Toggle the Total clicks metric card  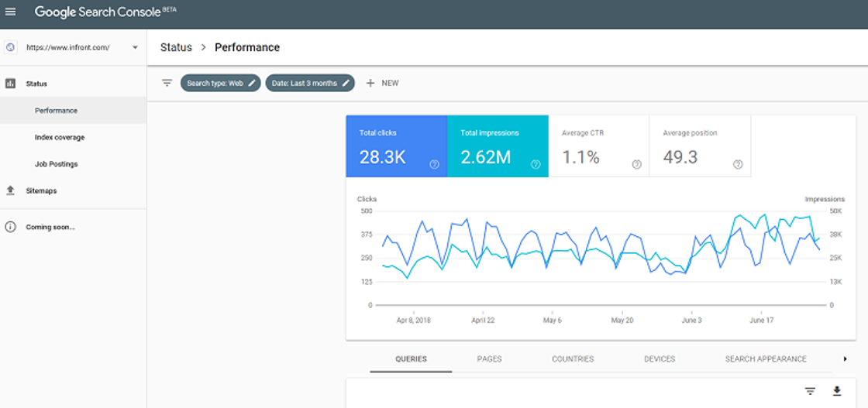(x=396, y=146)
